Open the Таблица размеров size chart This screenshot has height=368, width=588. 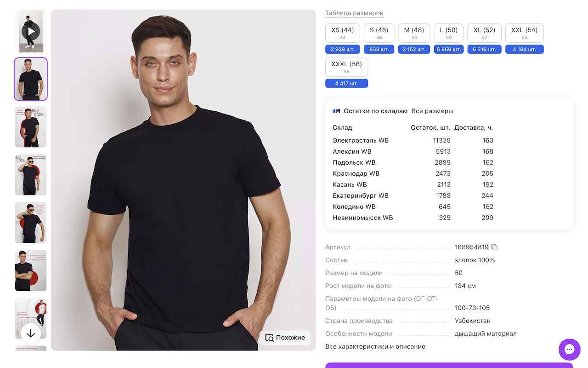click(354, 13)
